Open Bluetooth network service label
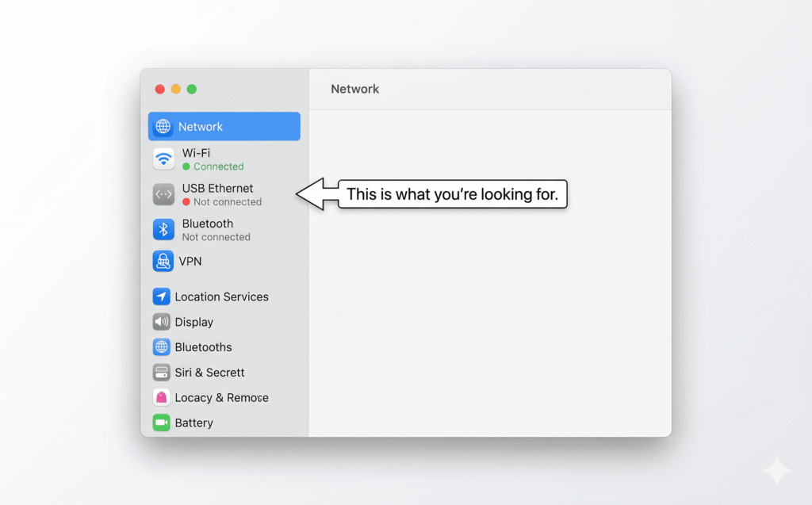The image size is (812, 505). tap(208, 224)
